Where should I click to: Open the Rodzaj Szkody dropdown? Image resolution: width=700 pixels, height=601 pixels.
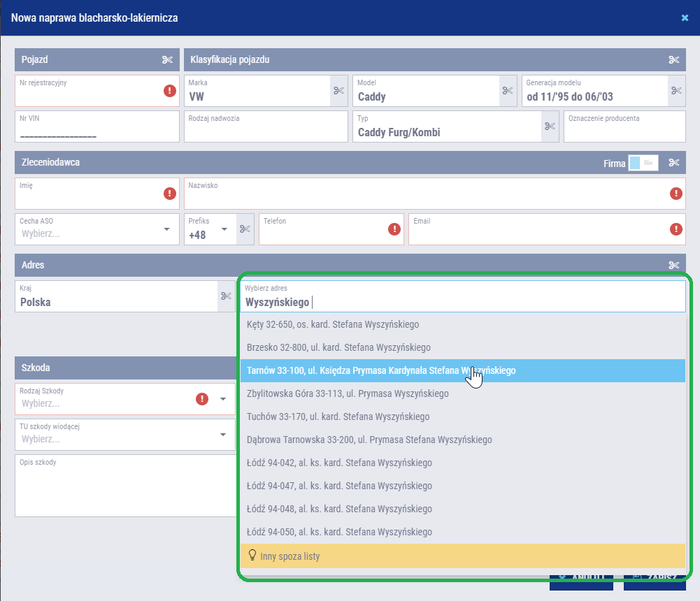[223, 399]
